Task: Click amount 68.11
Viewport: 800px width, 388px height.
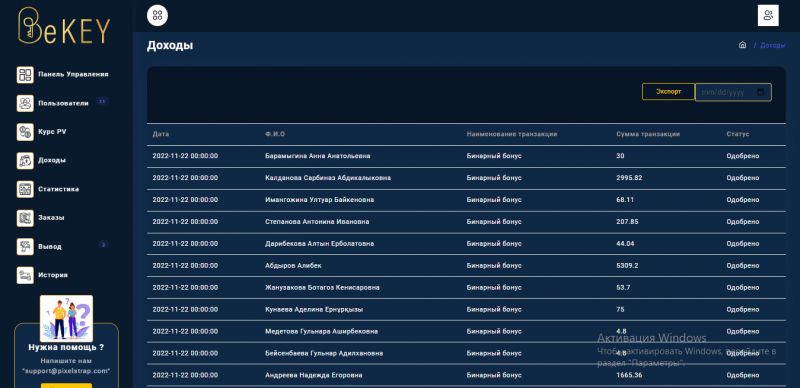Action: pyautogui.click(x=625, y=200)
